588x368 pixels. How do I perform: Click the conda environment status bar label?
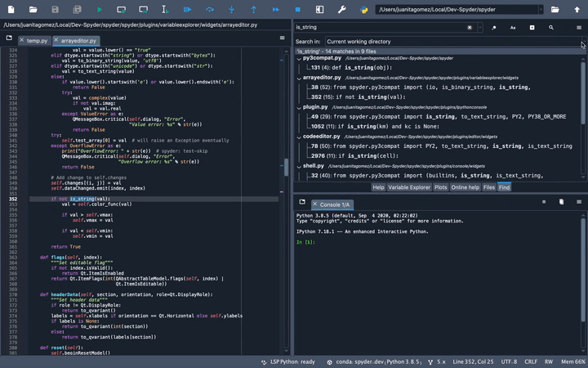376,361
